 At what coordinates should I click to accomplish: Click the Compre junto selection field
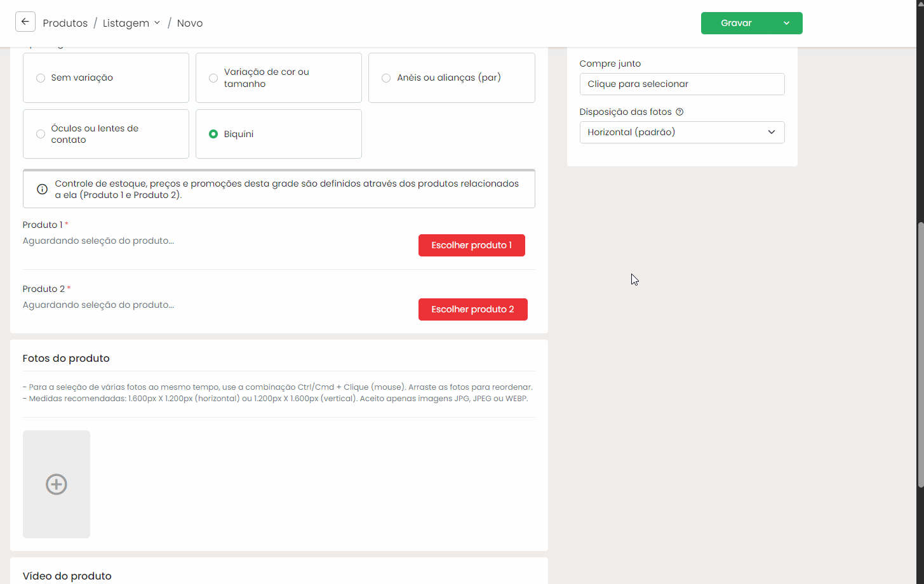tap(681, 84)
